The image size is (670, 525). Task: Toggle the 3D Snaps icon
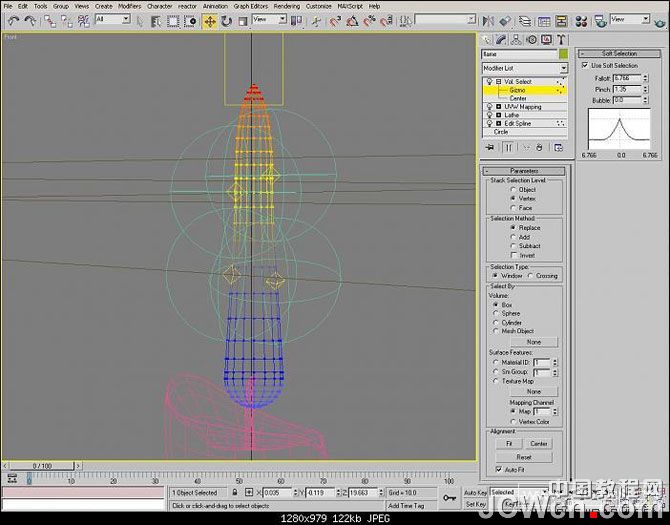click(x=335, y=21)
